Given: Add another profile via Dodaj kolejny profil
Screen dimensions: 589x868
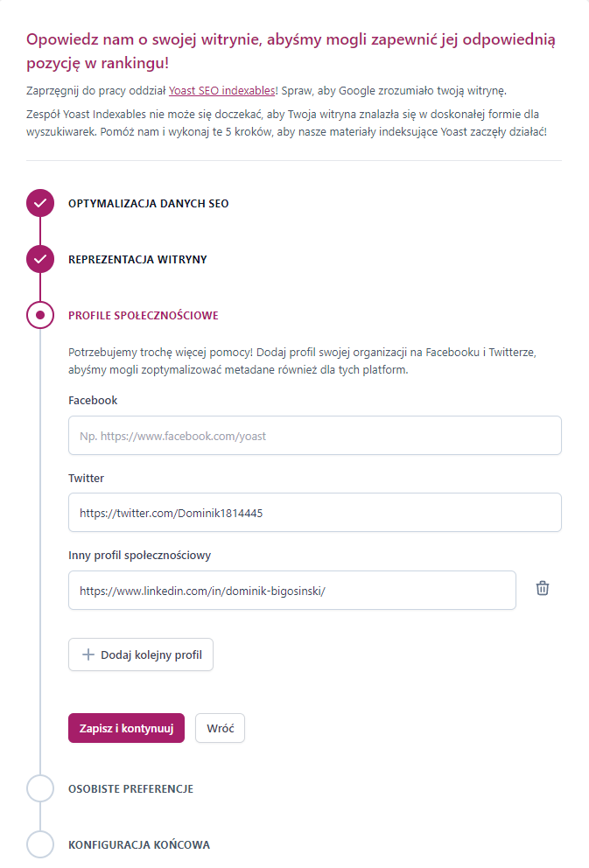Looking at the screenshot, I should pos(141,654).
